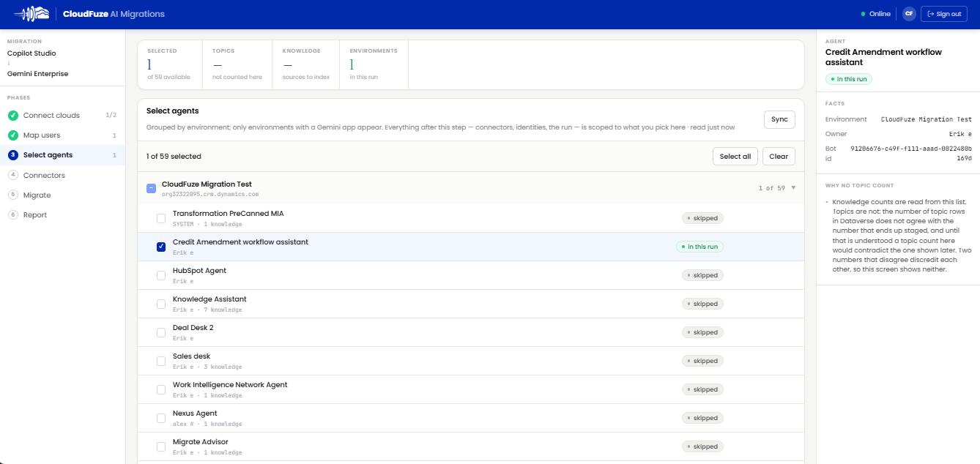
Task: Go to the Connectors phase
Action: click(62, 175)
